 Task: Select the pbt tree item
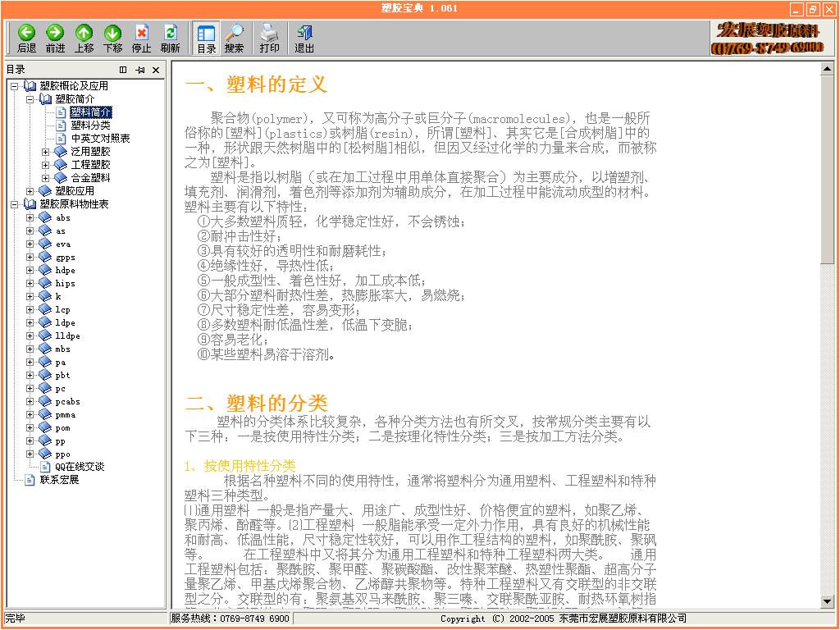coord(62,375)
